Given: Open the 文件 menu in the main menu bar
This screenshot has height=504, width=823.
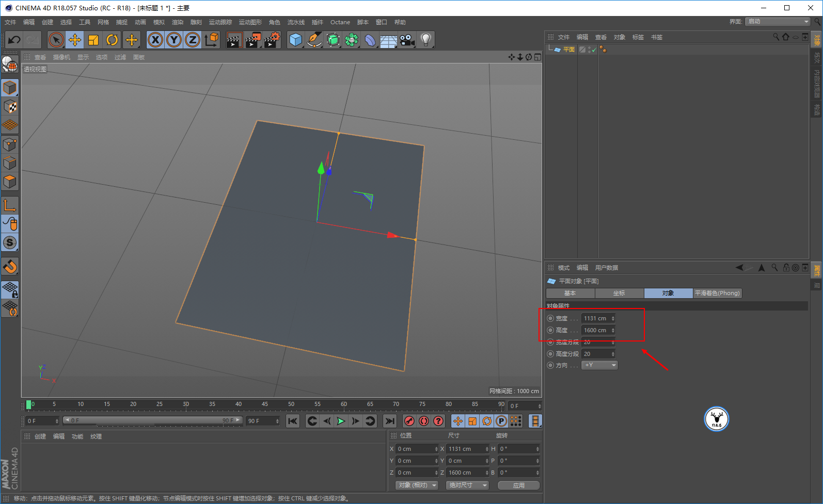Looking at the screenshot, I should point(10,22).
